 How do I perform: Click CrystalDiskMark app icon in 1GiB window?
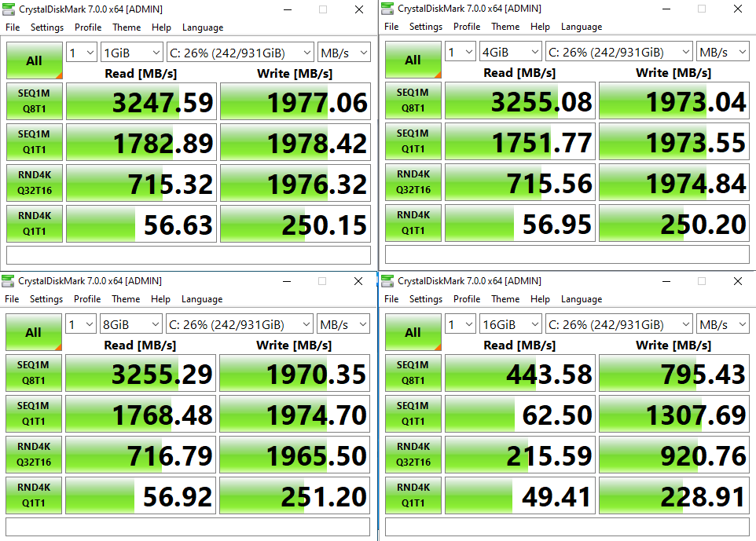[x=9, y=9]
